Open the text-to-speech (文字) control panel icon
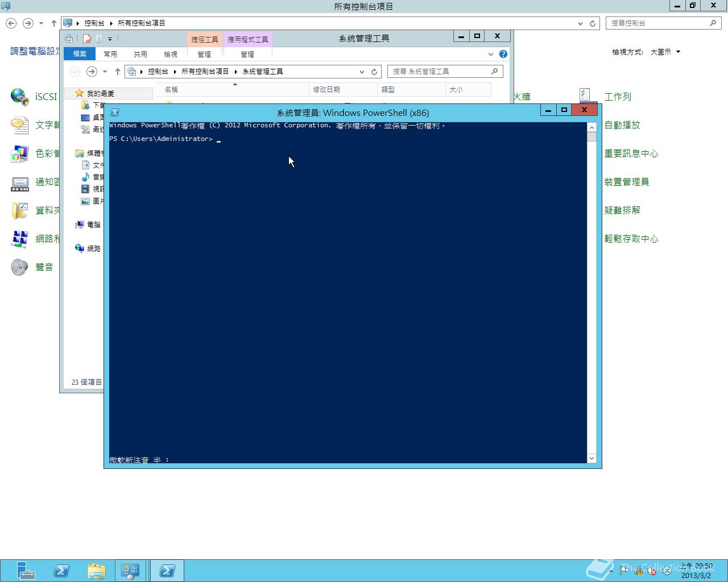Screen dimensions: 728x582 point(19,125)
